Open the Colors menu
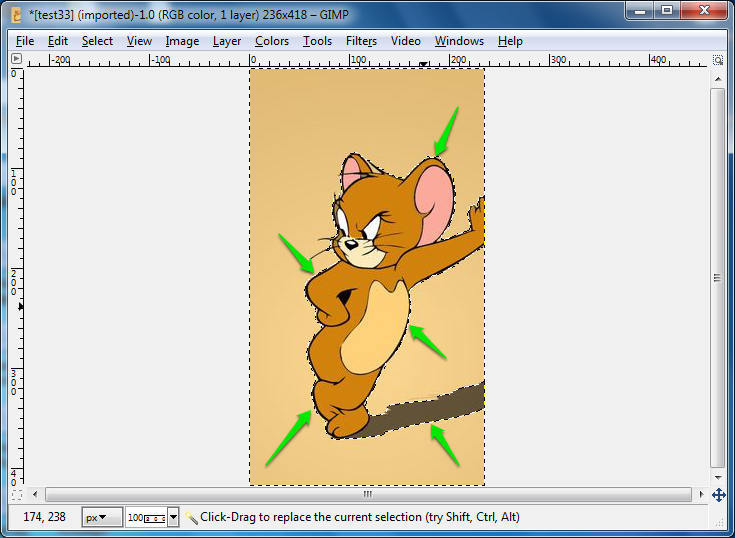The height and width of the screenshot is (538, 735). [272, 41]
